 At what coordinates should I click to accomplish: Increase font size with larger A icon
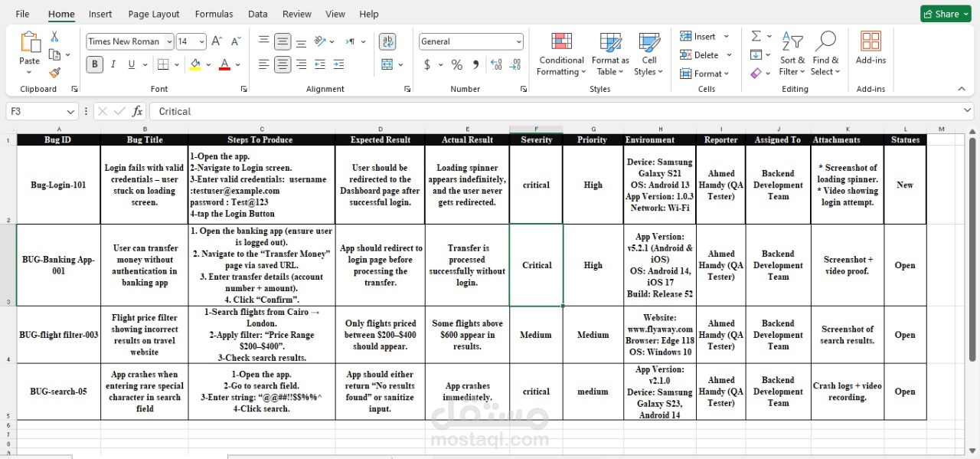(x=217, y=41)
